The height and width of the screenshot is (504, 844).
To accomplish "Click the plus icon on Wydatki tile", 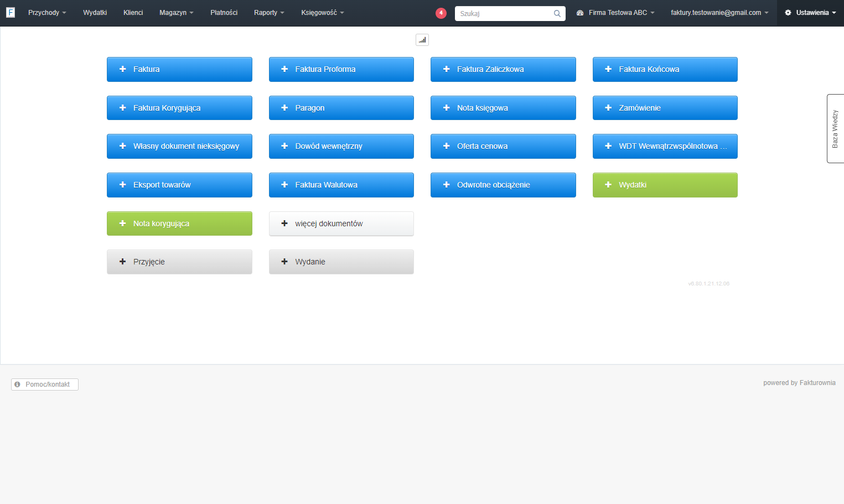I will (x=608, y=185).
